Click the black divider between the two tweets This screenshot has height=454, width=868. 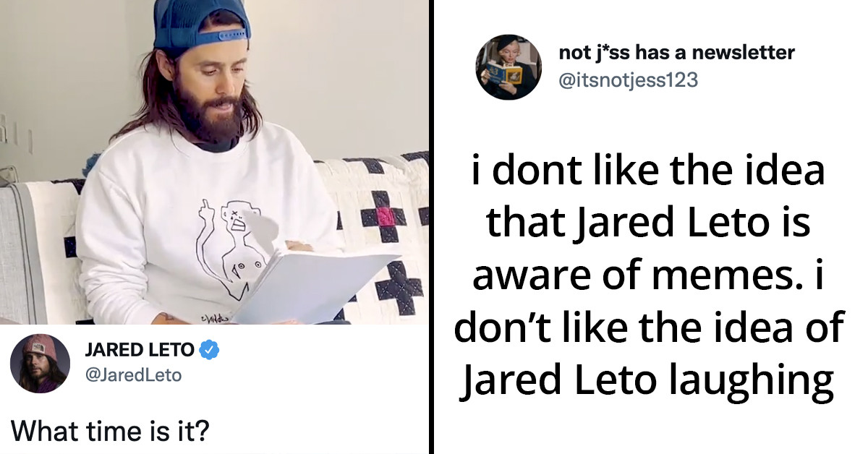(x=431, y=227)
